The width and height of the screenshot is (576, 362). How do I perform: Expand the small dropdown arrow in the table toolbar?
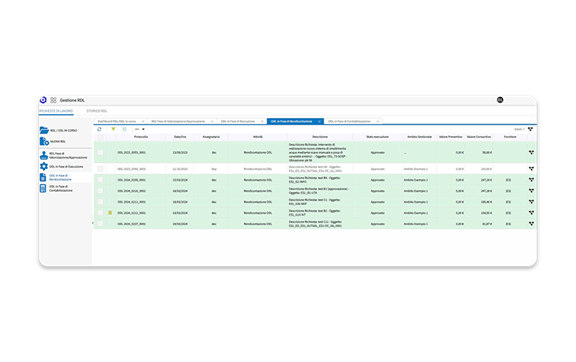coord(143,129)
